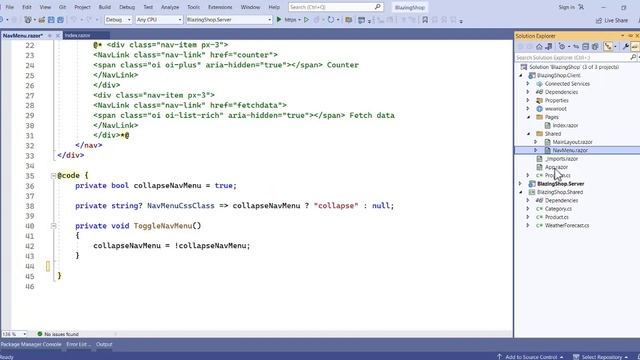Open the Extensions menu

pos(220,7)
